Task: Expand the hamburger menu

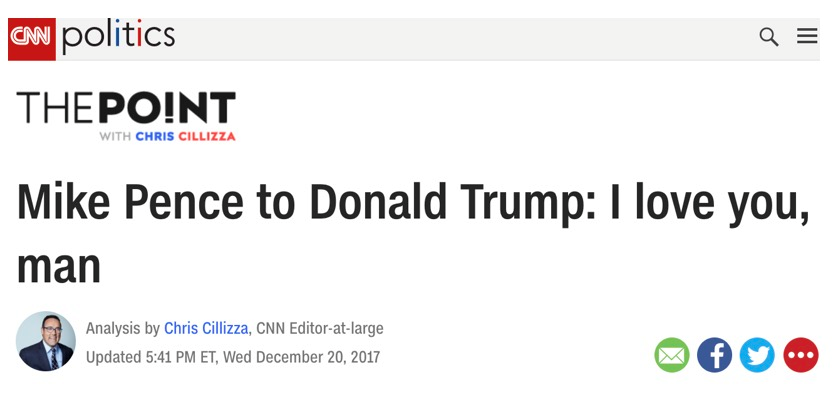Action: 807,36
